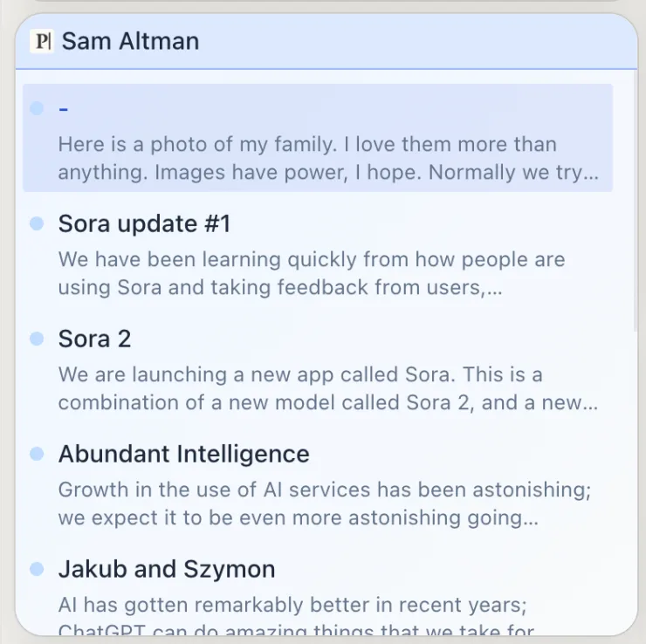Click the feed list scrollbar thumb
The height and width of the screenshot is (644, 646).
point(635,200)
